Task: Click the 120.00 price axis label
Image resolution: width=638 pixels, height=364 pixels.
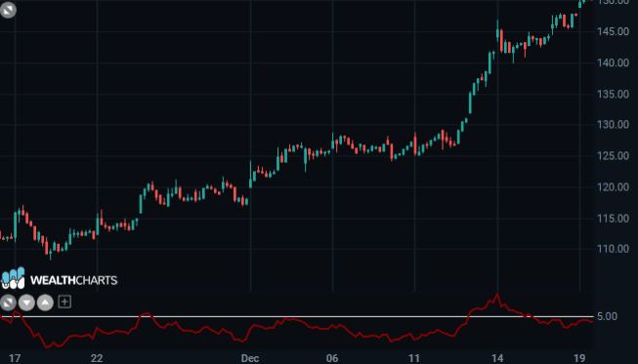Action: [x=614, y=187]
